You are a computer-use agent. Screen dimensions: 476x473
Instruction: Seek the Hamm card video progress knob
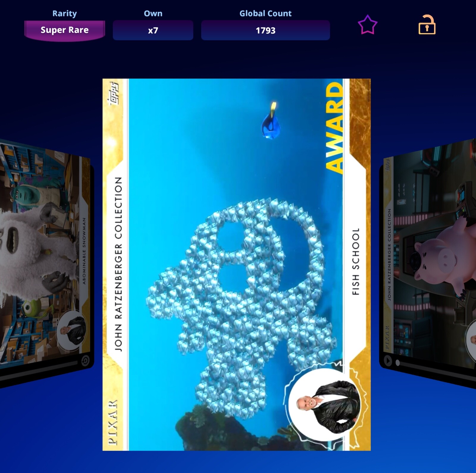tap(398, 363)
